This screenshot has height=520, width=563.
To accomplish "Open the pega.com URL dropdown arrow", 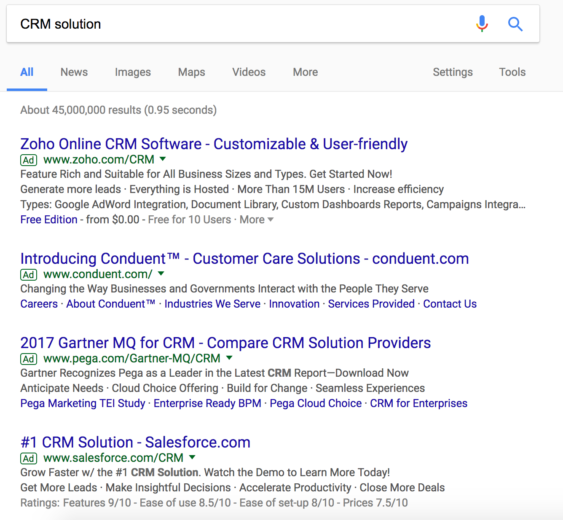I will click(229, 358).
